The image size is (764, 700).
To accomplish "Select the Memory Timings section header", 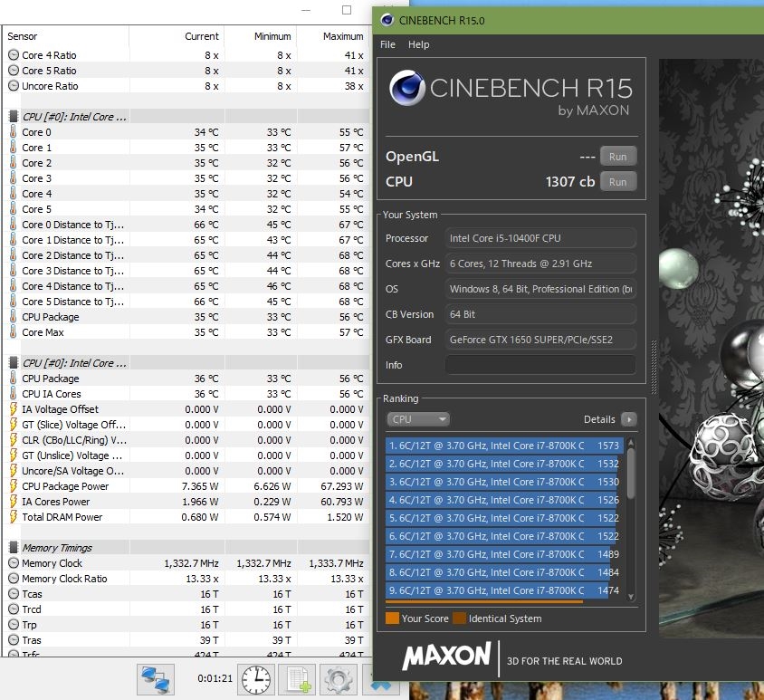I will [57, 548].
